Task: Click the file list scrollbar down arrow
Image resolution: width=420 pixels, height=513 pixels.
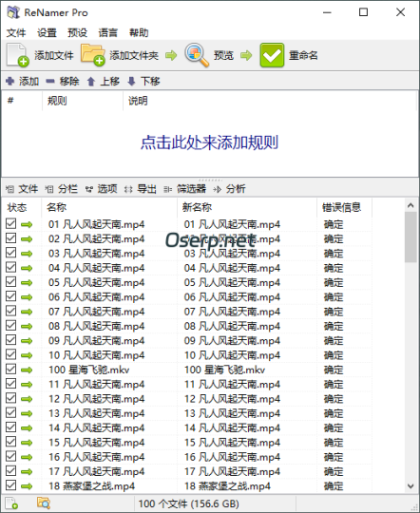Action: pyautogui.click(x=410, y=486)
